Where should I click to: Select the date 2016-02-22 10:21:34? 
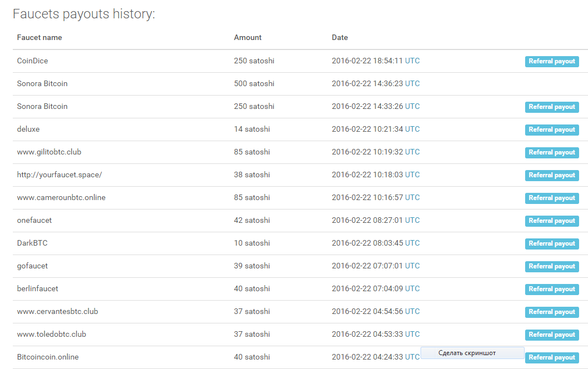click(x=367, y=129)
